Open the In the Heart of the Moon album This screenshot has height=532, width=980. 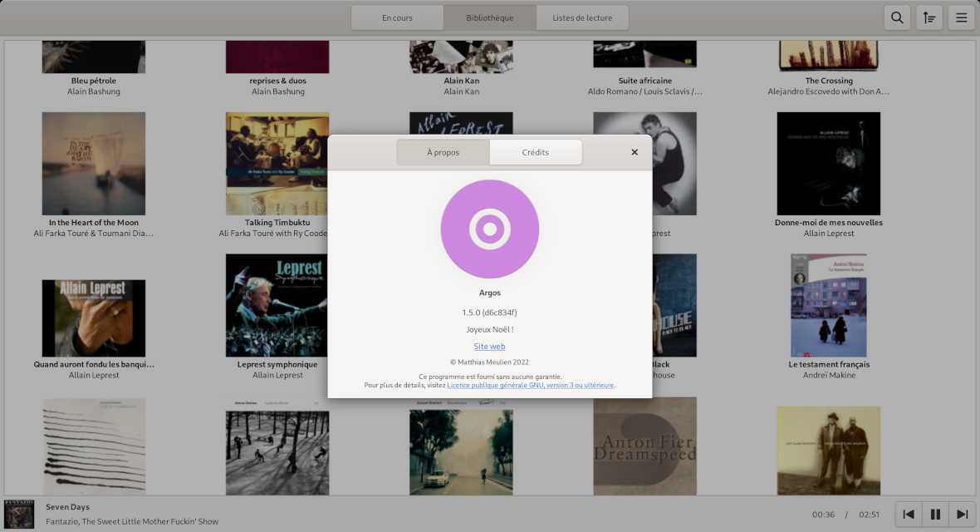pos(94,164)
